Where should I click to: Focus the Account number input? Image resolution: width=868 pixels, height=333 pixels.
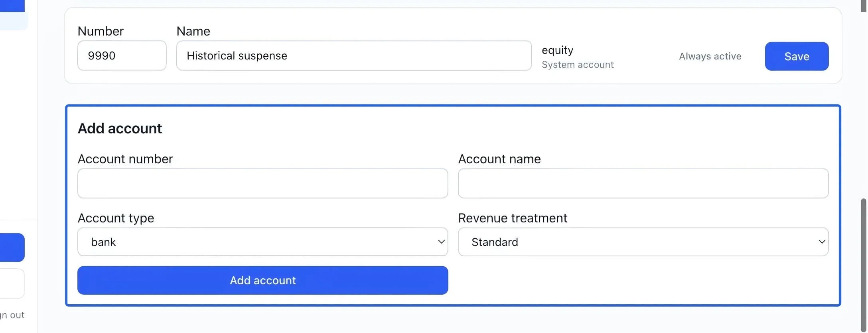(262, 183)
